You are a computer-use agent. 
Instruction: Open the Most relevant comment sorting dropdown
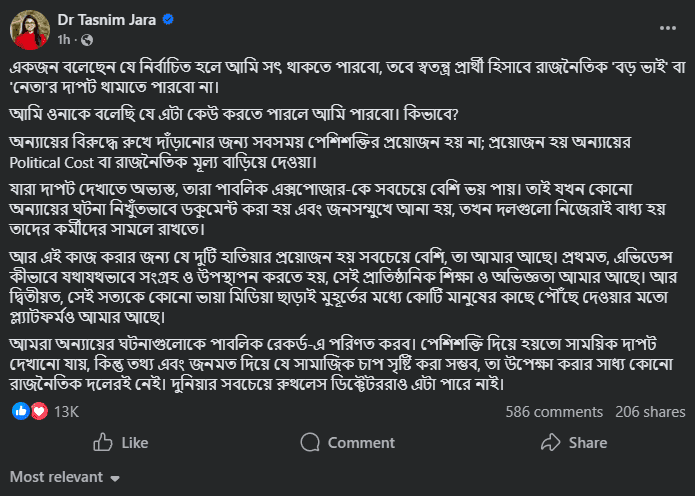pyautogui.click(x=65, y=477)
